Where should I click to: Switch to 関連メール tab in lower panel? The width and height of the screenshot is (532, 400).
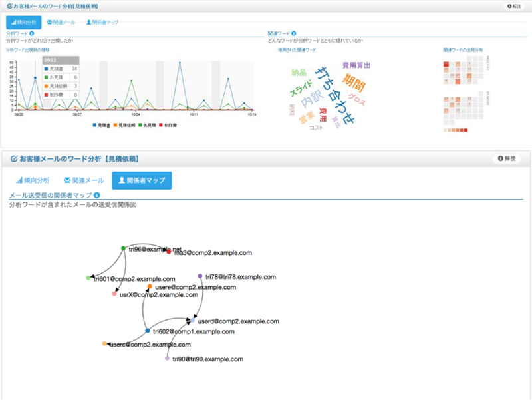click(84, 180)
